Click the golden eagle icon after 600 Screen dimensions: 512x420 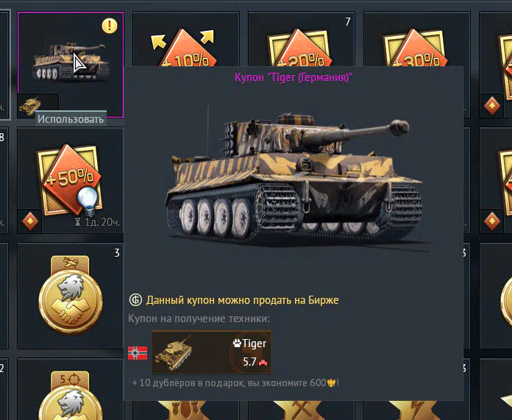pyautogui.click(x=332, y=382)
